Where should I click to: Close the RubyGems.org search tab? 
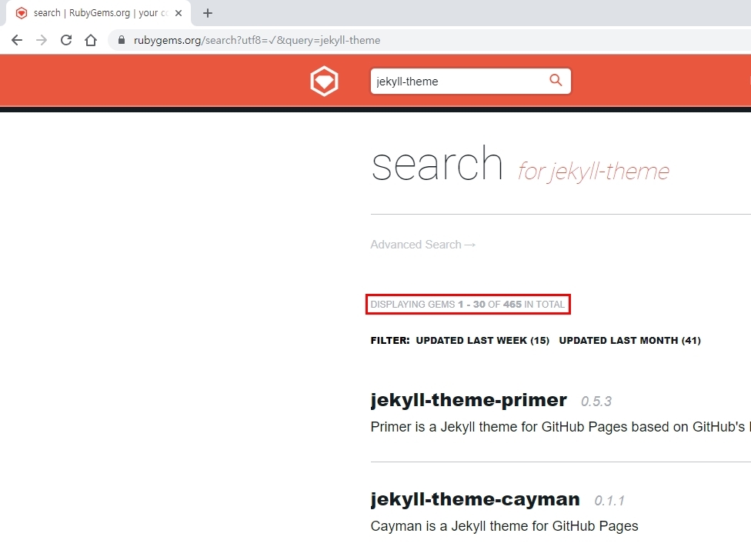coord(179,13)
